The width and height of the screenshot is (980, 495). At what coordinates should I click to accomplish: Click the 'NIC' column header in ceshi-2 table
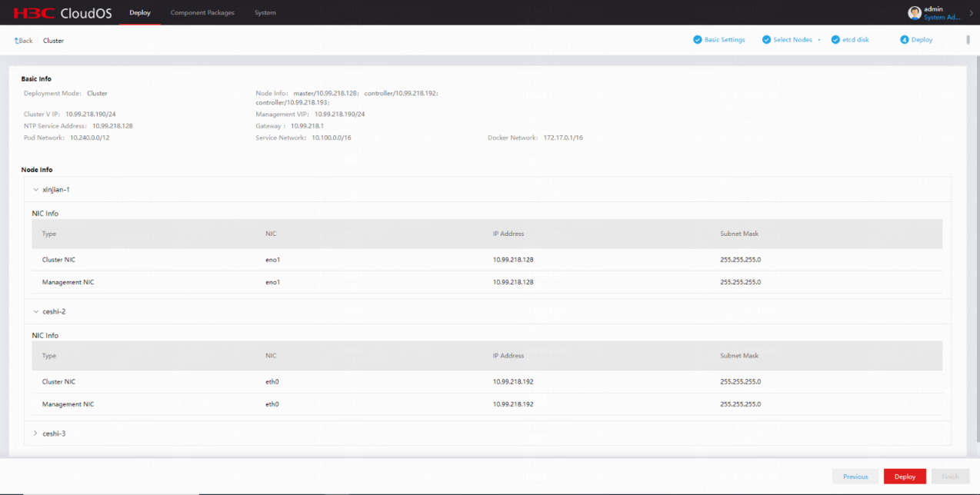click(x=271, y=356)
